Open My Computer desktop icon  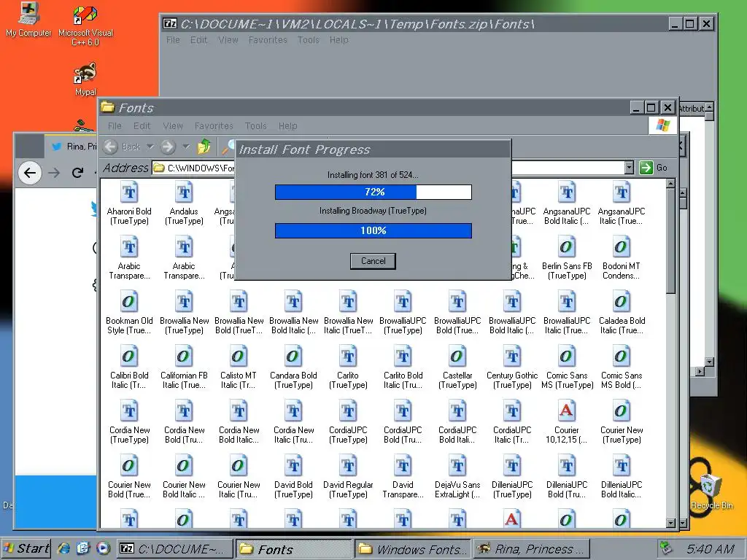click(x=28, y=20)
